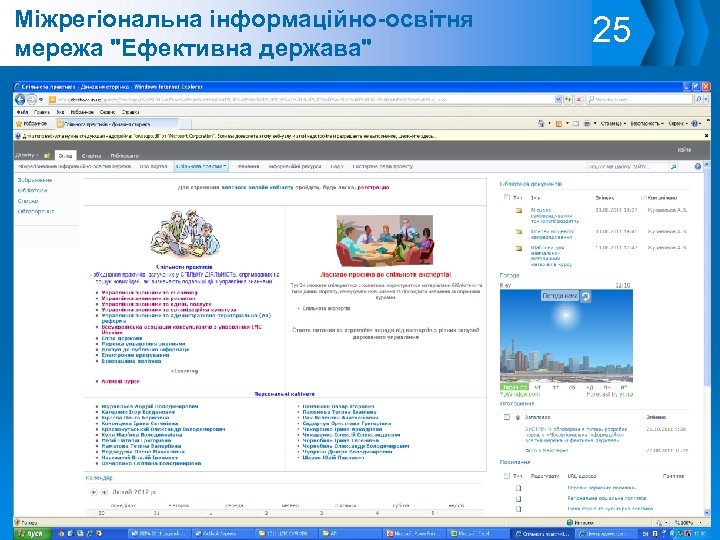Viewport: 720px width, 540px height.
Task: Click the RSS feeds icon
Action: coord(559,124)
